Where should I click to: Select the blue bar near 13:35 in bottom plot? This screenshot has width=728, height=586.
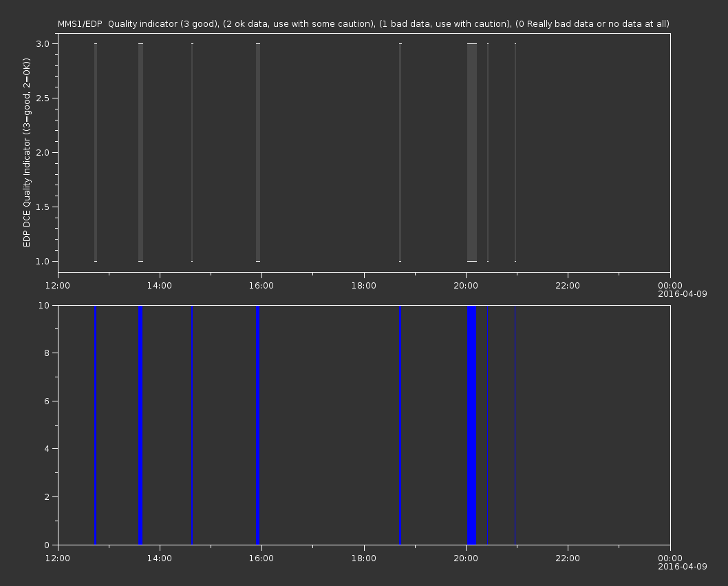[140, 425]
